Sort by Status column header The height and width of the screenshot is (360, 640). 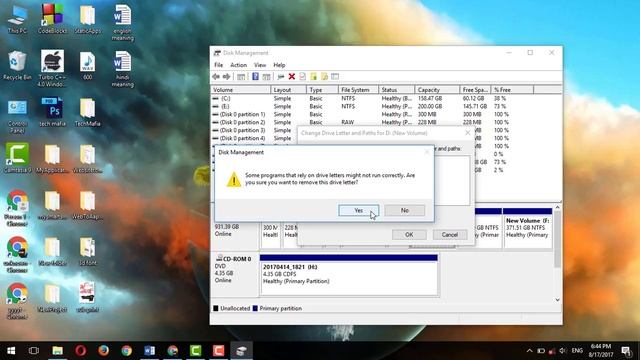[396, 90]
